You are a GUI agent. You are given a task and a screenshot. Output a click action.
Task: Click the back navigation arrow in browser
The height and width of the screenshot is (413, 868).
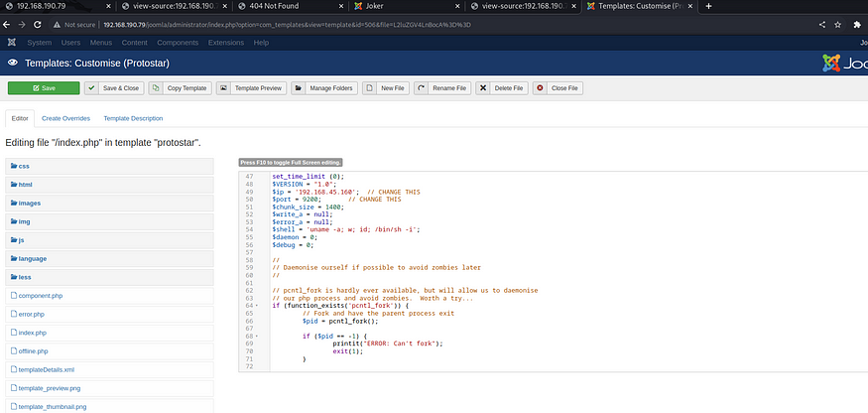[6, 25]
